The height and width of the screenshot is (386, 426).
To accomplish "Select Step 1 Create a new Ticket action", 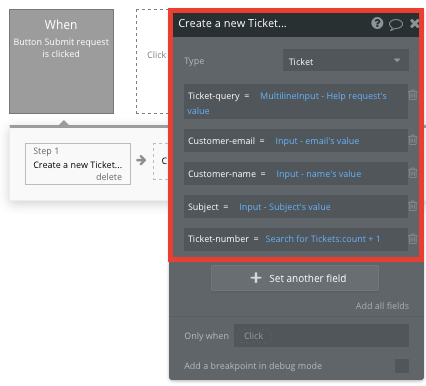I will coord(78,164).
